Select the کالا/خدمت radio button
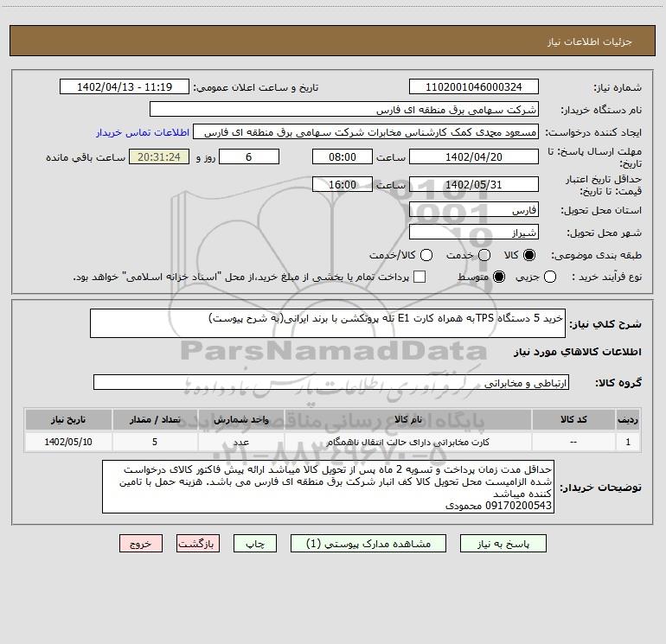666x644 pixels. point(426,255)
